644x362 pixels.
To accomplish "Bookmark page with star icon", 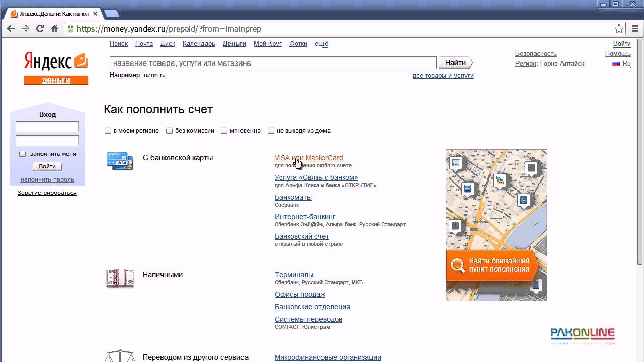I will [619, 29].
